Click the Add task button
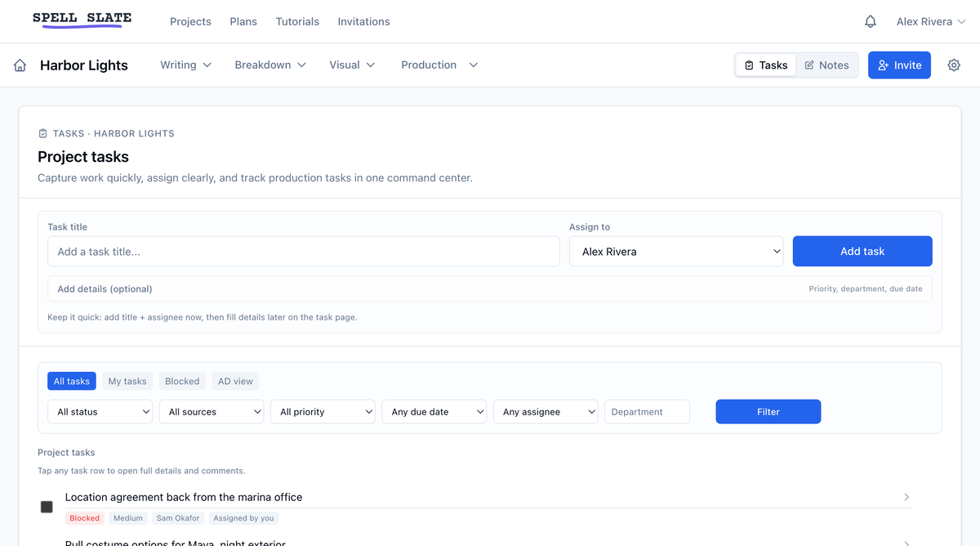The image size is (980, 546). tap(862, 252)
